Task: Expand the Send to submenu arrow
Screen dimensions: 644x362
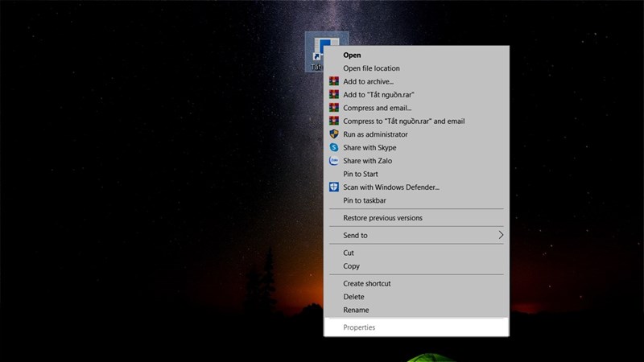Action: point(500,236)
